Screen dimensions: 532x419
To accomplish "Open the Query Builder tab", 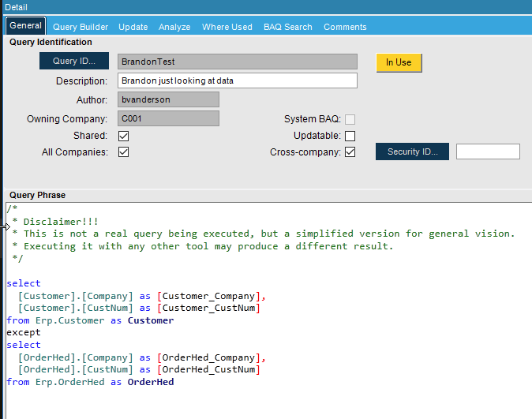I will coord(81,27).
